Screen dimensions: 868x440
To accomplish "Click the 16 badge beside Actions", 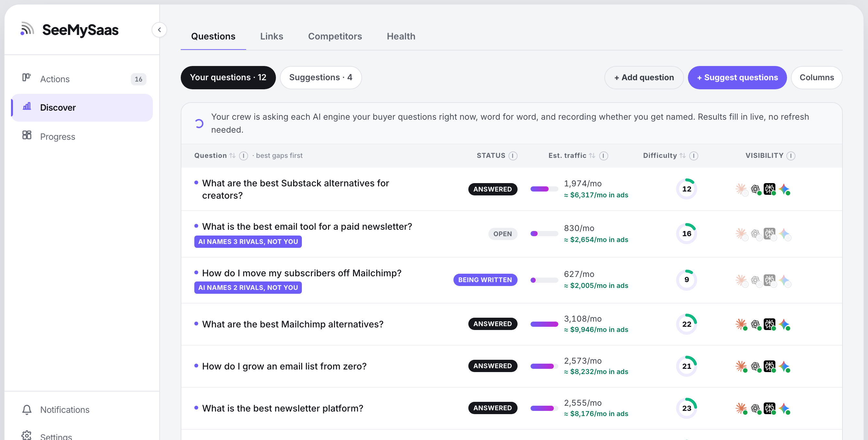I will click(x=139, y=79).
